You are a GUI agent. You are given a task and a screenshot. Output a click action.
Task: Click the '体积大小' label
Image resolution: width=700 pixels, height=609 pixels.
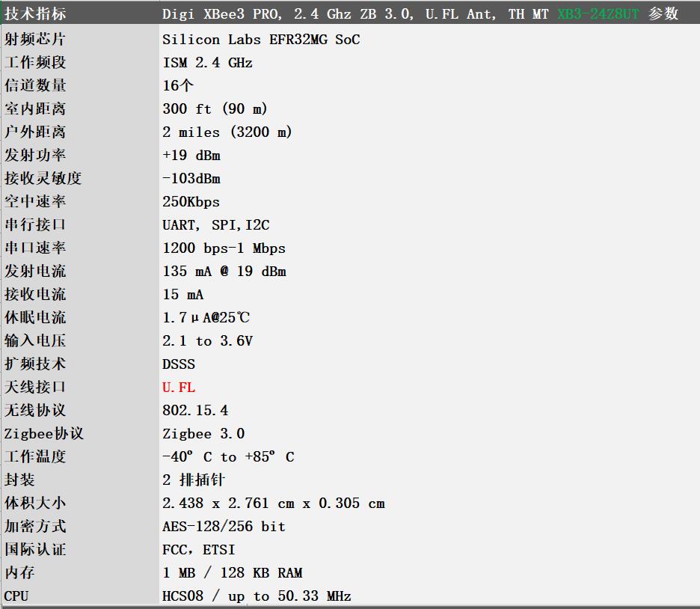coord(35,504)
